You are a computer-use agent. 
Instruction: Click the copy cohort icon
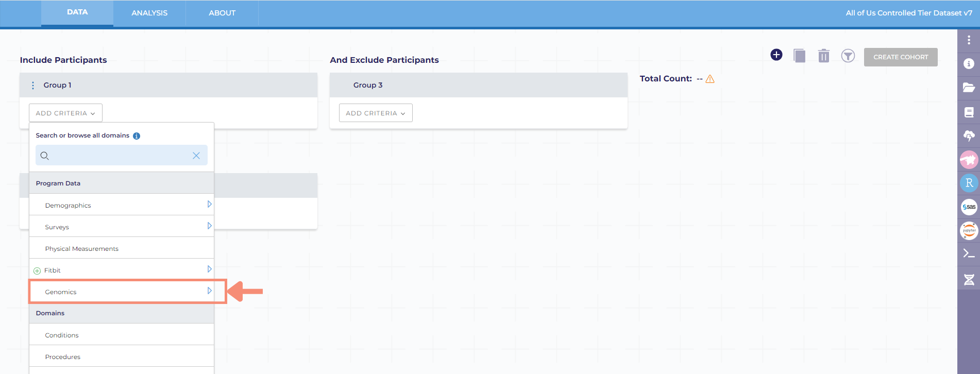pos(800,56)
